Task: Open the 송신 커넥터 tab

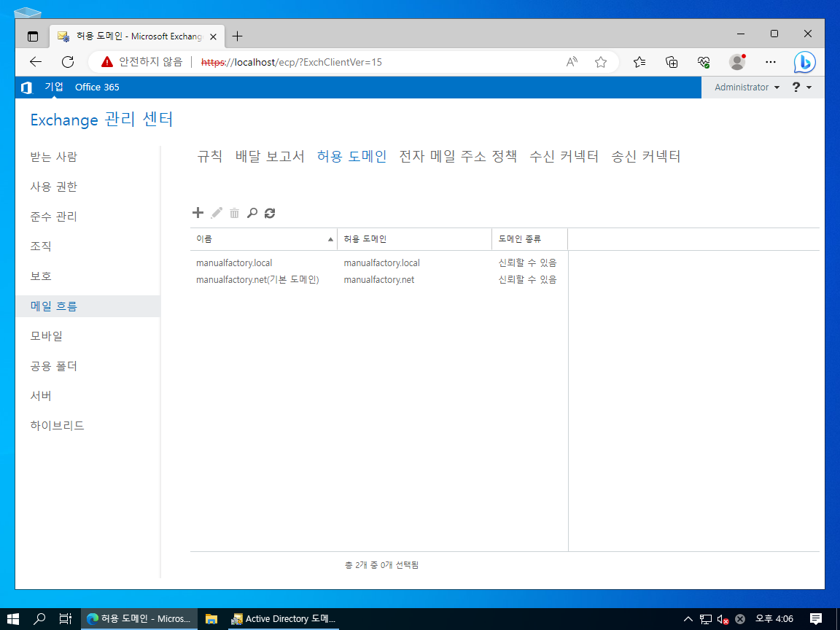Action: (x=645, y=157)
